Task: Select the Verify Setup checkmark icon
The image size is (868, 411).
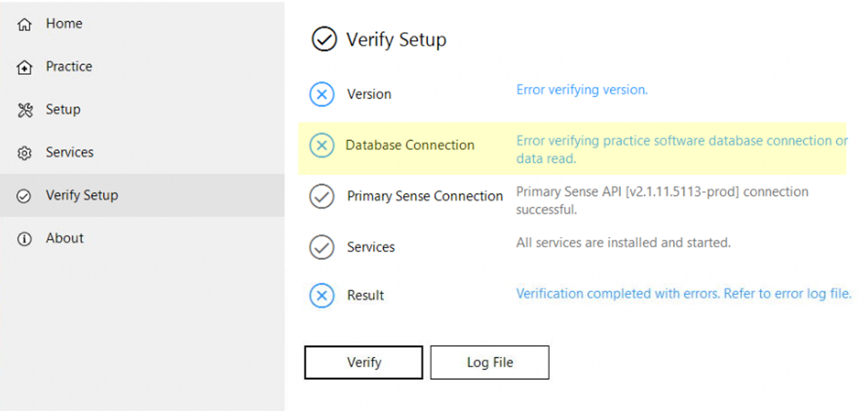Action: [x=24, y=196]
